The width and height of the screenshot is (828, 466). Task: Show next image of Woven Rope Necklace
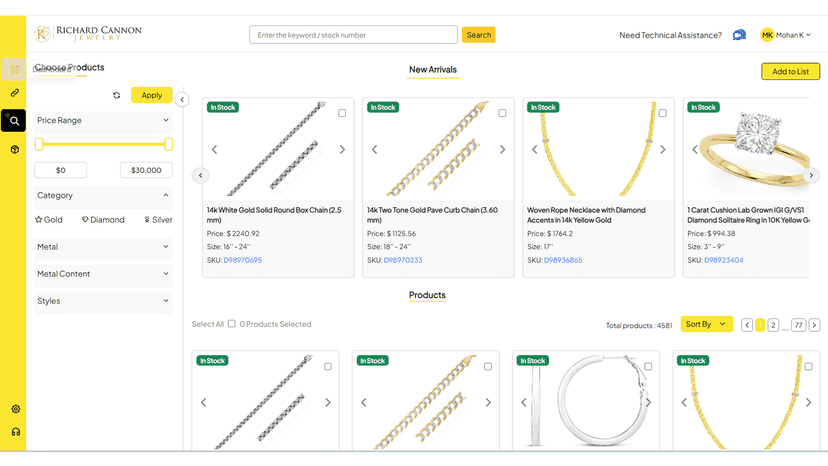[x=663, y=150]
